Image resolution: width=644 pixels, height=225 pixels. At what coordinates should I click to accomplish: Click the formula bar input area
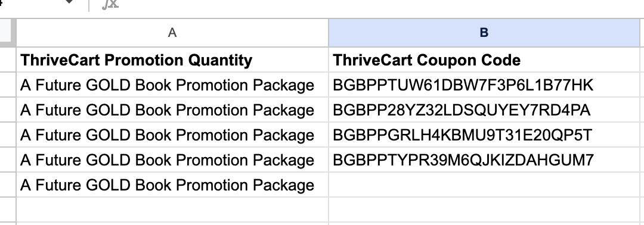tap(382, 5)
